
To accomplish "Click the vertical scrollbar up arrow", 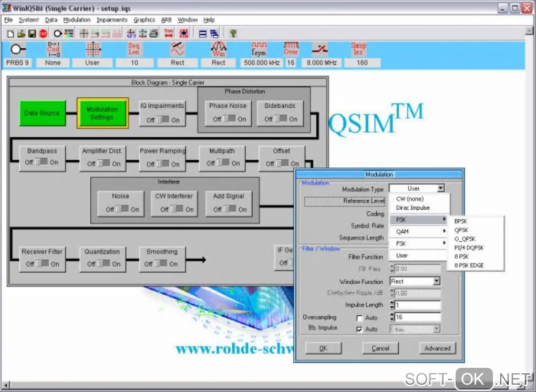I will click(x=530, y=31).
